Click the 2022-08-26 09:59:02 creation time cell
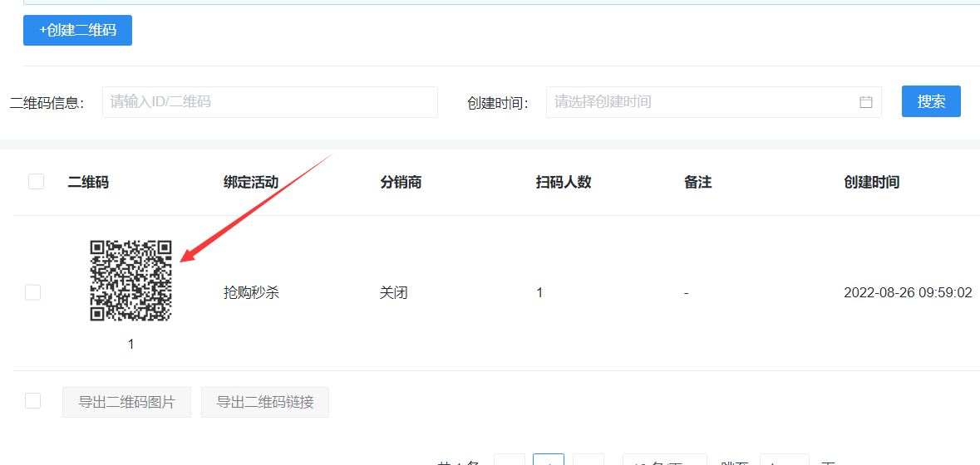This screenshot has width=980, height=465. (x=909, y=293)
